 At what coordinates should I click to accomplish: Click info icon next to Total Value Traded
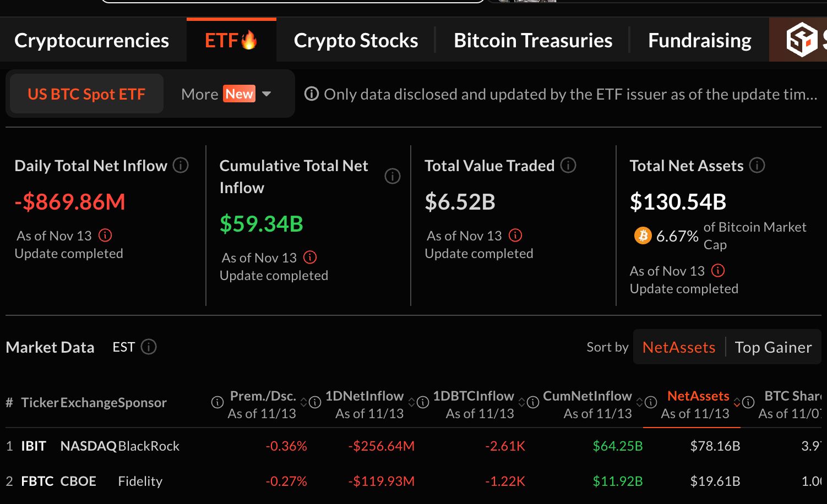pos(568,166)
